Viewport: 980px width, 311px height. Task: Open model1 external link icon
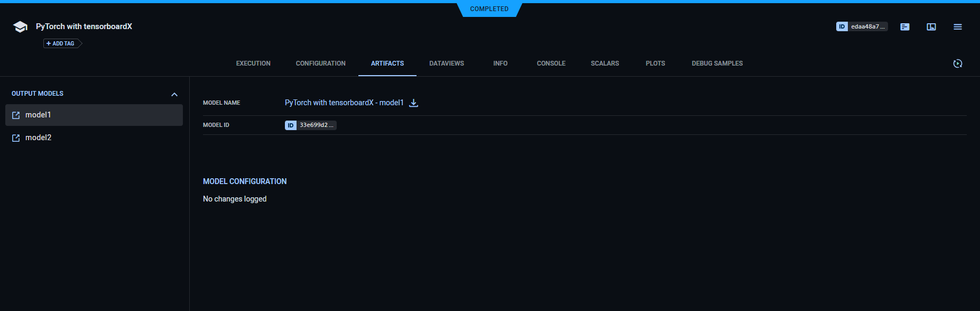coord(16,115)
